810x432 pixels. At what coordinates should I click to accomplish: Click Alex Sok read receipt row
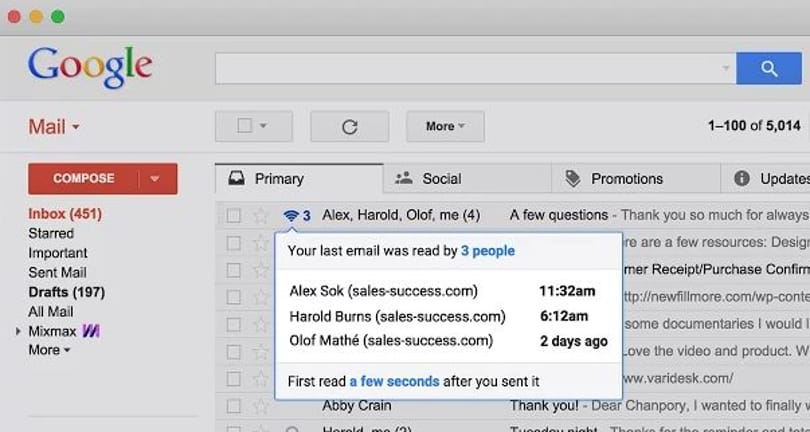[x=448, y=291]
